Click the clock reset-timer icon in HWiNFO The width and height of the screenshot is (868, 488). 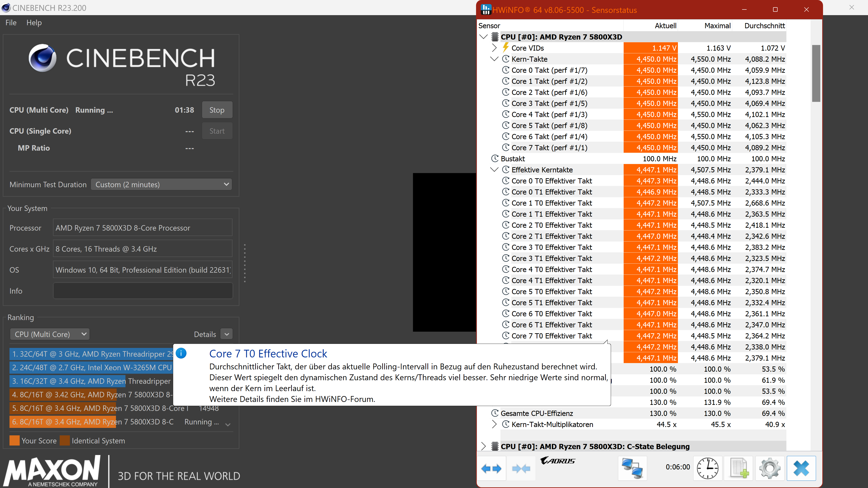(707, 468)
